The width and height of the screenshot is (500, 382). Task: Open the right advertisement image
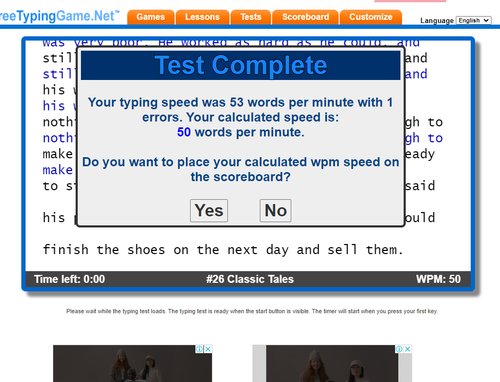tap(332, 364)
